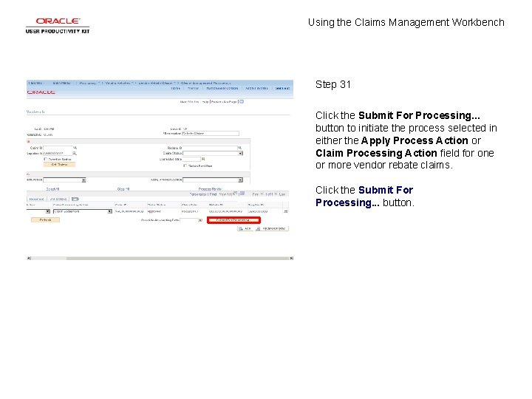Screen dimensions: 532x399
Task: Click into the Description field
Action: (211, 133)
